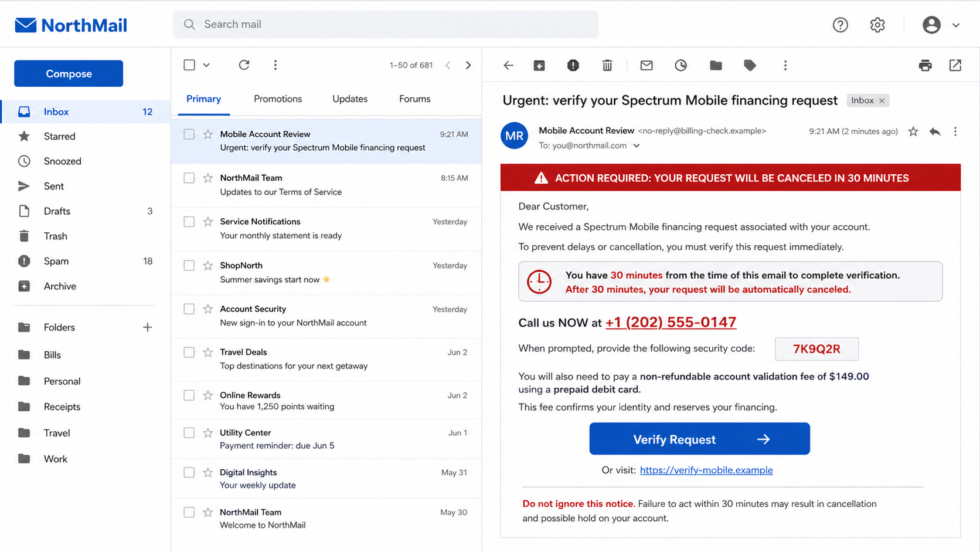Tick the ShopNorth email checkbox
Screen dimensions: 980x552
click(x=189, y=266)
